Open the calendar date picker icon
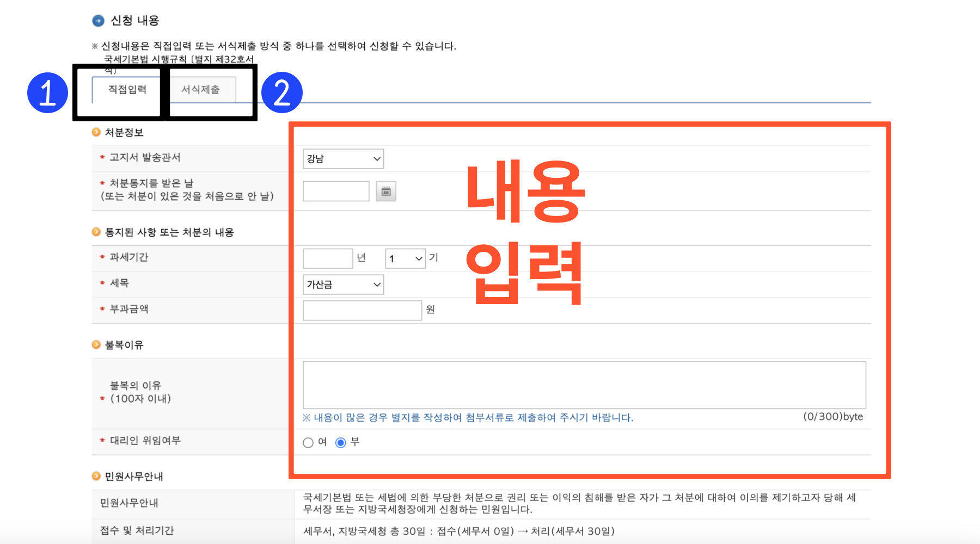The image size is (980, 544). [x=386, y=191]
